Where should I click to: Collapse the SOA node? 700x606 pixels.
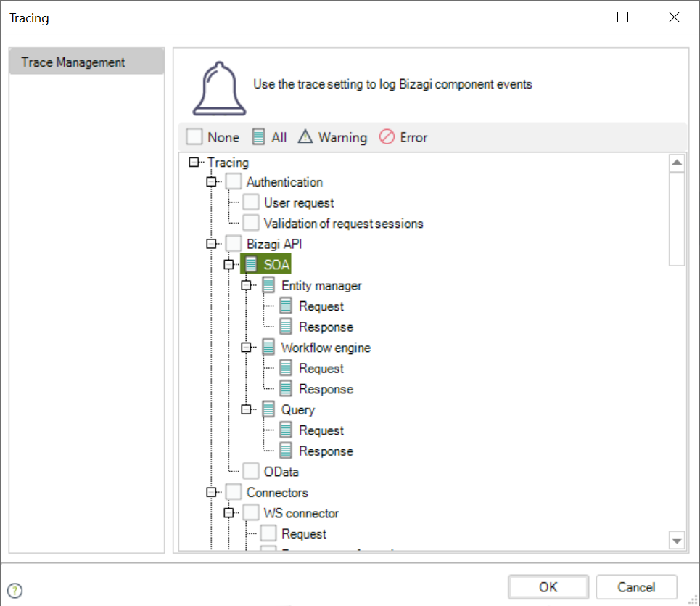click(228, 264)
